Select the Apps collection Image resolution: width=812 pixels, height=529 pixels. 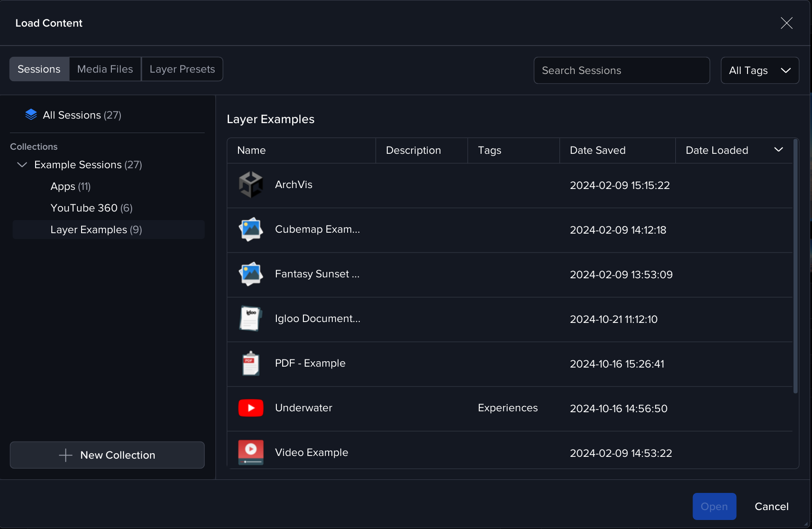point(71,186)
